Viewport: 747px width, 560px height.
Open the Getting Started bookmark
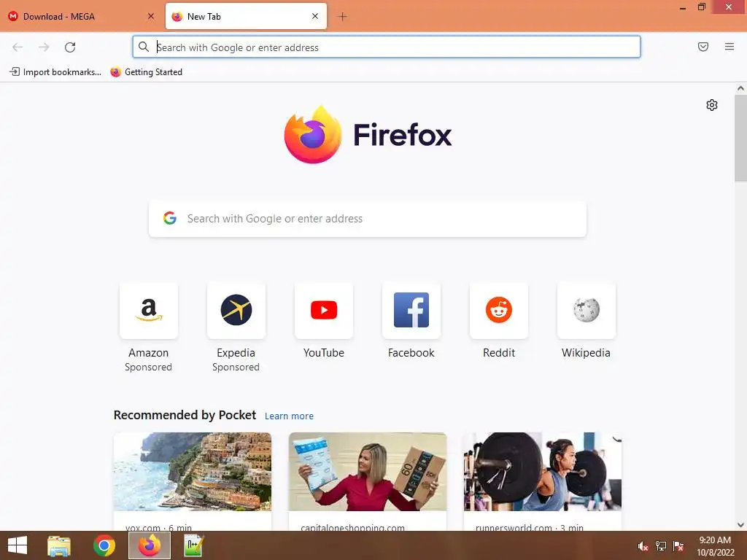tap(146, 72)
